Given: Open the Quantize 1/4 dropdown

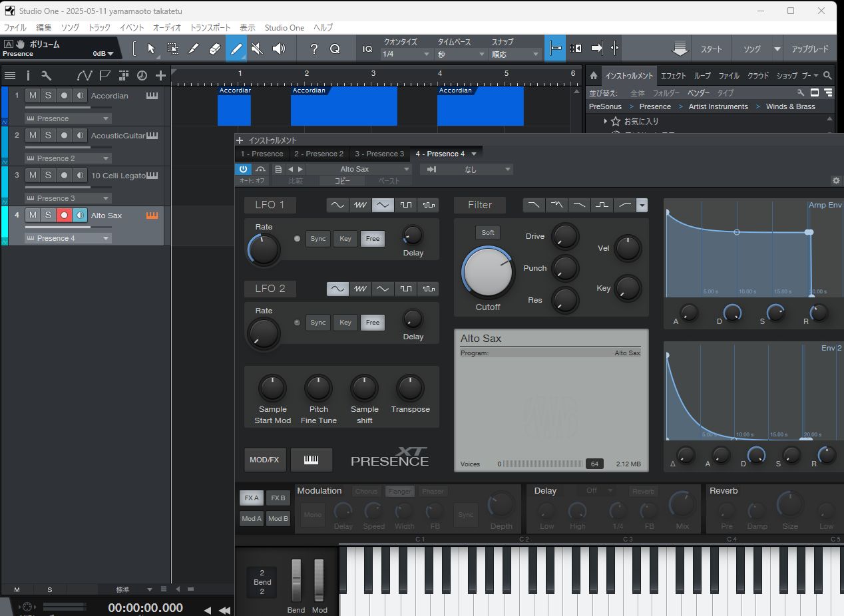Looking at the screenshot, I should coord(407,54).
